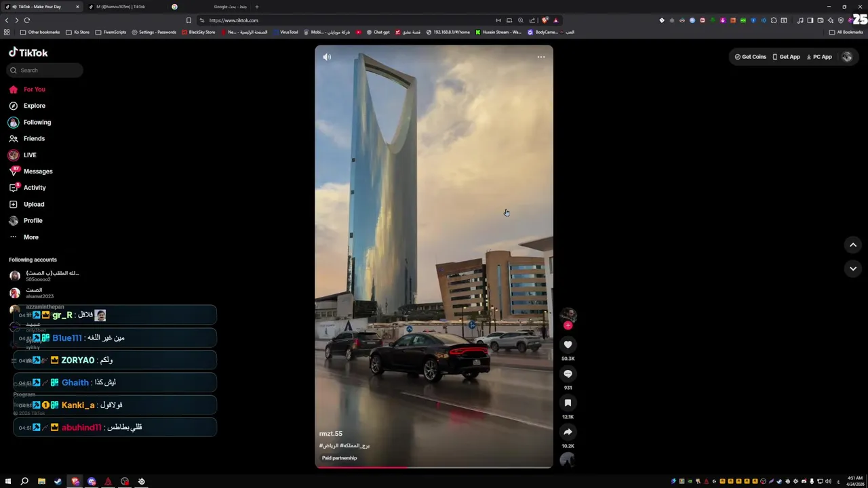
Task: Open comments via the speech bubble icon
Action: pyautogui.click(x=568, y=373)
